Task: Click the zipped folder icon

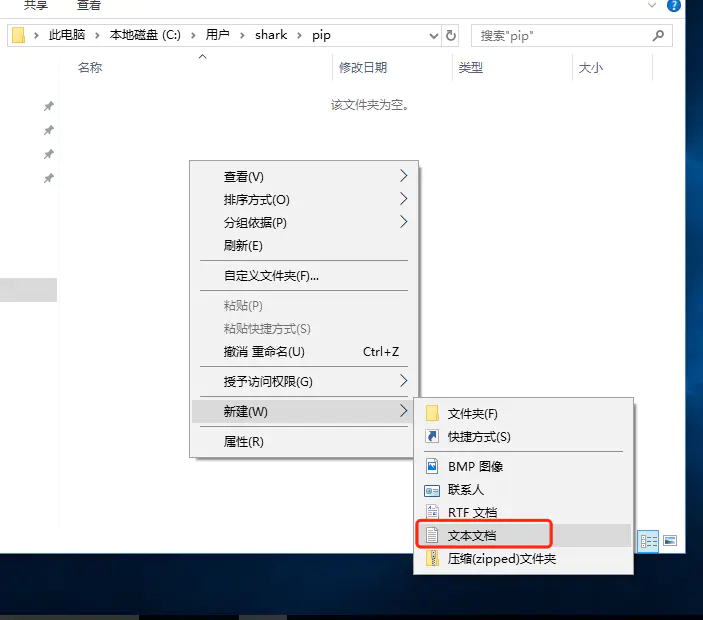Action: coord(432,559)
